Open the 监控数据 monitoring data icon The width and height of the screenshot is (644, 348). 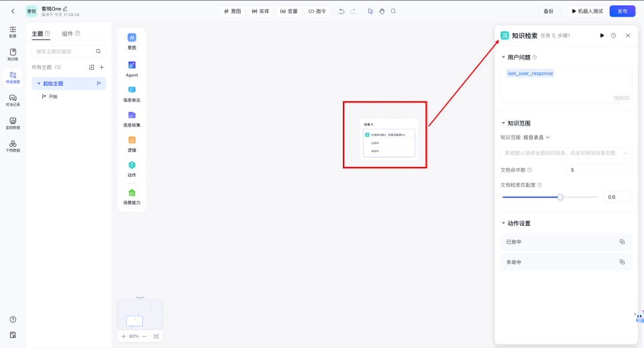tap(13, 123)
